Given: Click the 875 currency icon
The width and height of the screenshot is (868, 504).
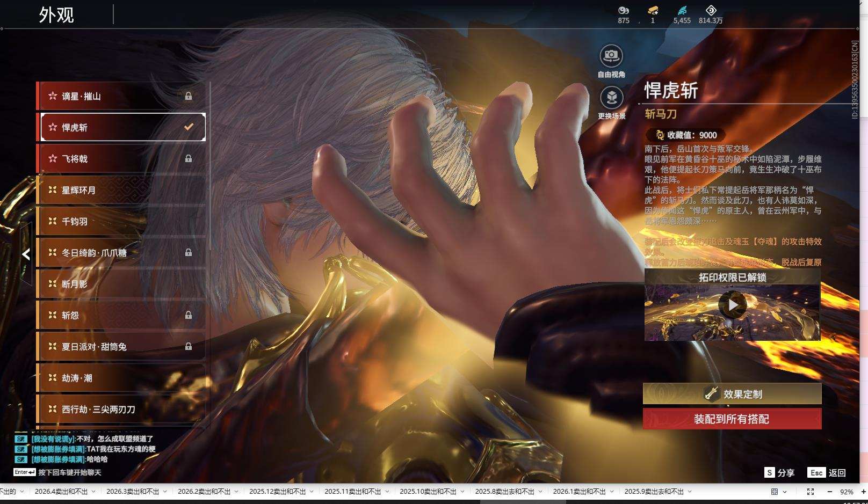Looking at the screenshot, I should (x=623, y=10).
